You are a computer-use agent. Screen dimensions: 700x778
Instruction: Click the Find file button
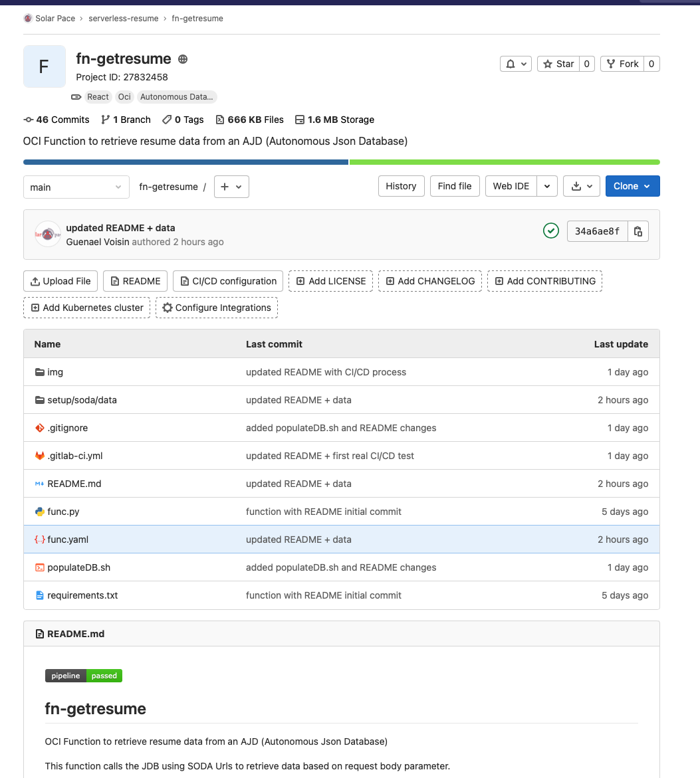455,186
